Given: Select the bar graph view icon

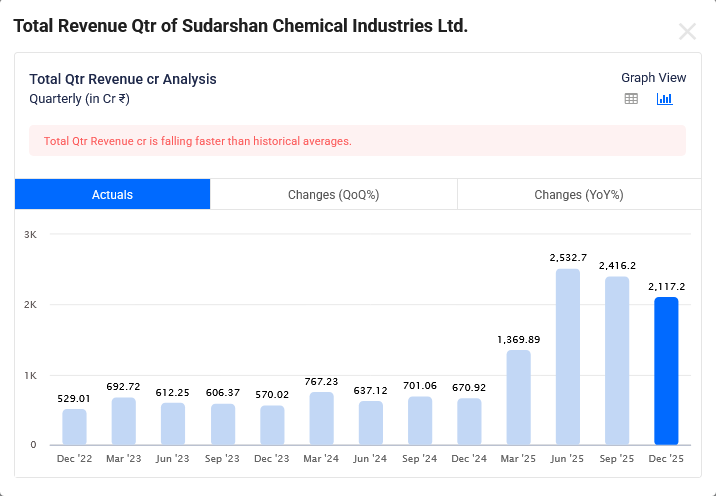Looking at the screenshot, I should [x=664, y=99].
